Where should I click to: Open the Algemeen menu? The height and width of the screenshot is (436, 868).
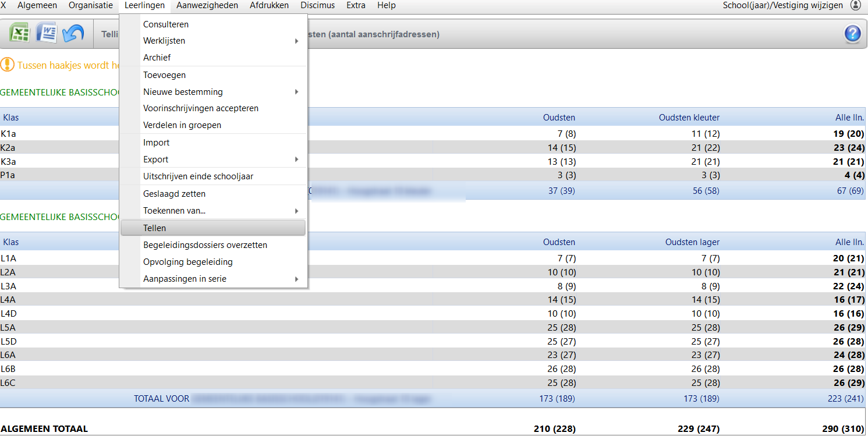coord(37,5)
